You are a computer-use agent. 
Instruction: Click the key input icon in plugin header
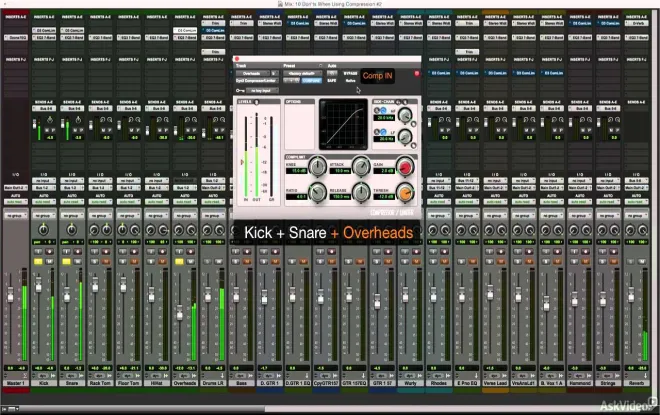coord(240,90)
